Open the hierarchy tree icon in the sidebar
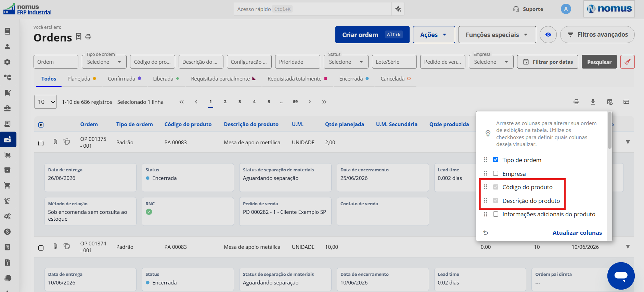Viewport: 644px width, 292px height. click(7, 77)
